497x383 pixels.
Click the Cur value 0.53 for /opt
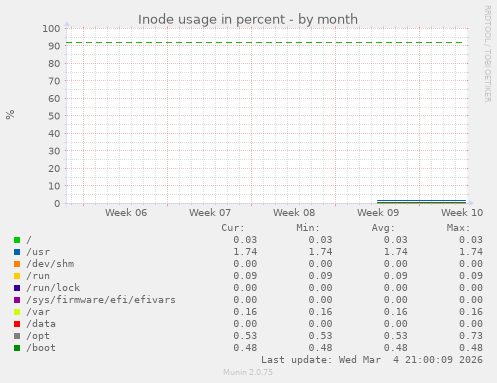coord(245,336)
